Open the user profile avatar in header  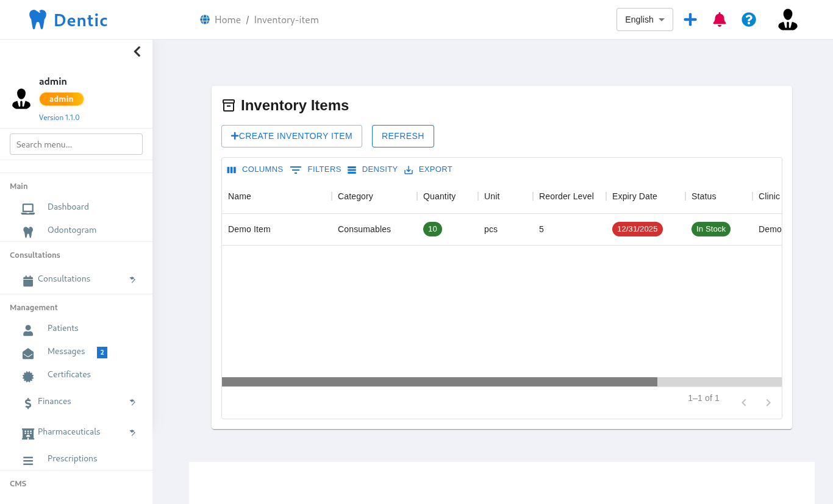point(787,20)
